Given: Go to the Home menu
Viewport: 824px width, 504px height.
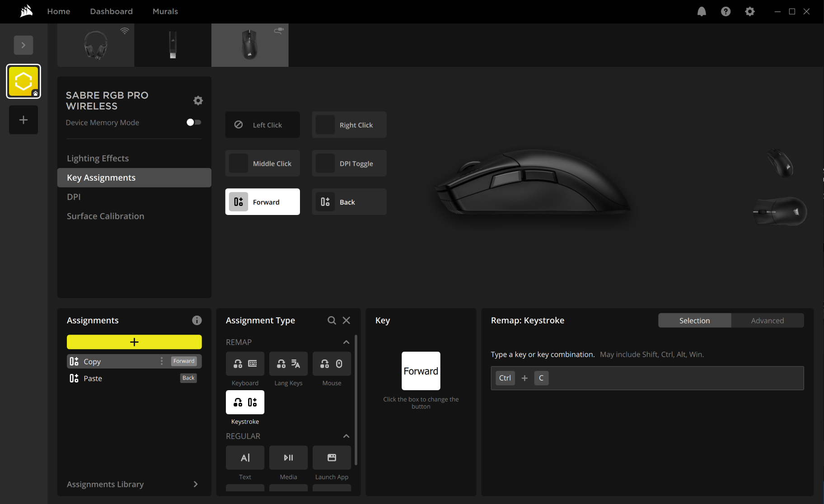Looking at the screenshot, I should pyautogui.click(x=59, y=11).
